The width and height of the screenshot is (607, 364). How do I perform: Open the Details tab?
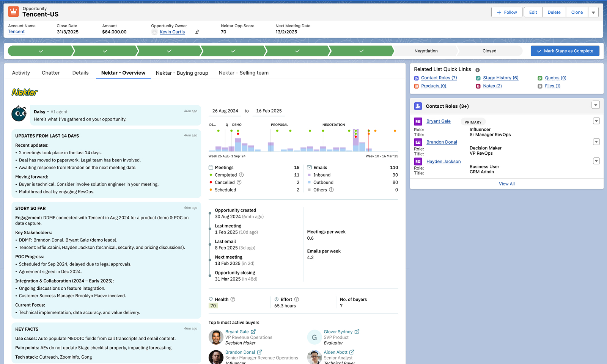pos(80,73)
